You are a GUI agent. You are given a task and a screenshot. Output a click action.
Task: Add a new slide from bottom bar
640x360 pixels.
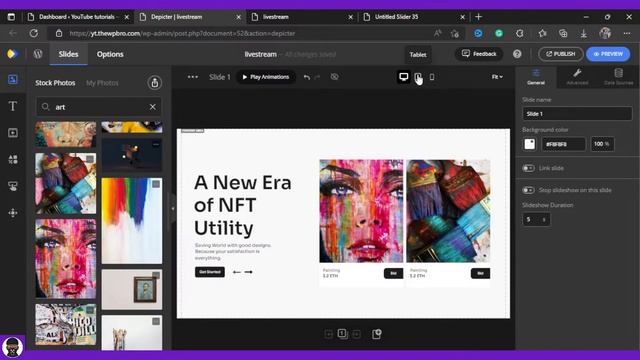[x=376, y=334]
